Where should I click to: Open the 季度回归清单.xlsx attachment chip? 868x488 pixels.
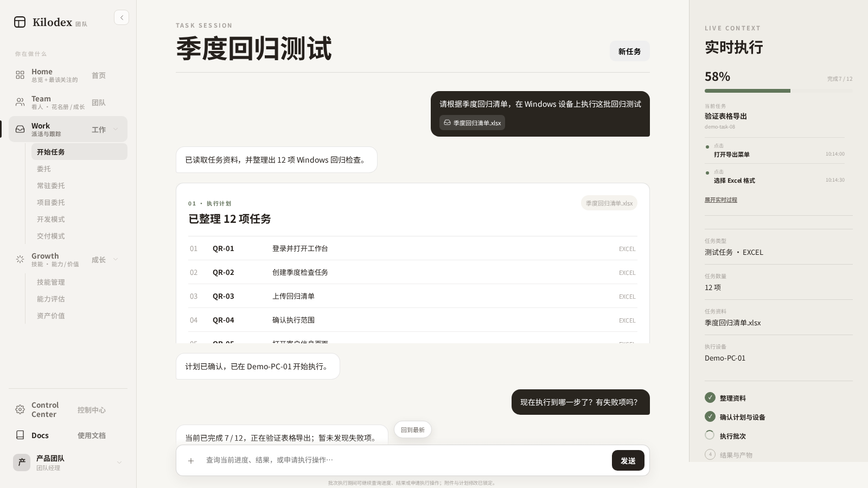(x=472, y=123)
